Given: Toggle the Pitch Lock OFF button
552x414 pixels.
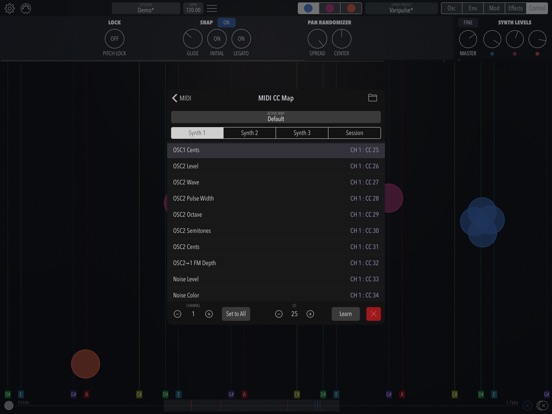Looking at the screenshot, I should 114,39.
